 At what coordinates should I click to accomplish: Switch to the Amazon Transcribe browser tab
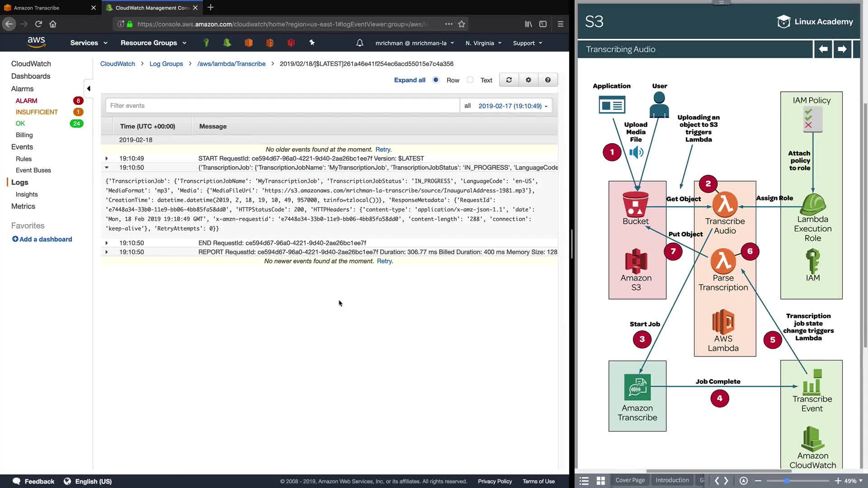pos(37,8)
